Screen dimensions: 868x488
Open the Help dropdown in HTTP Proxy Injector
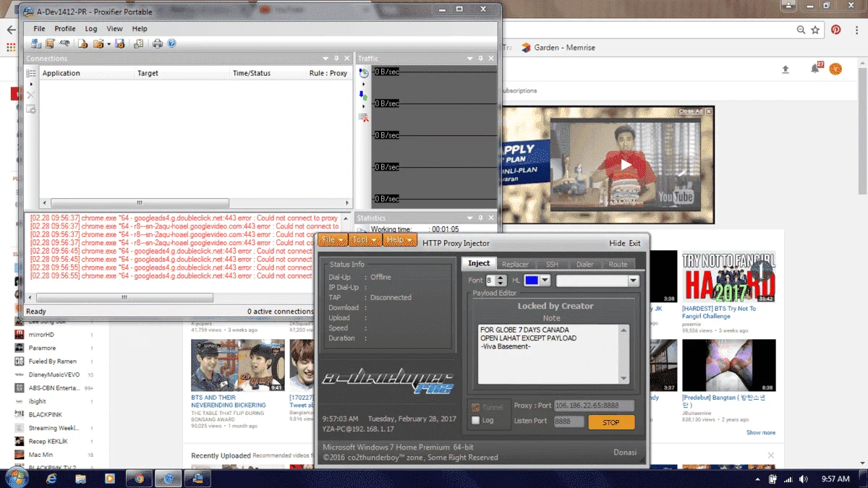(x=400, y=240)
